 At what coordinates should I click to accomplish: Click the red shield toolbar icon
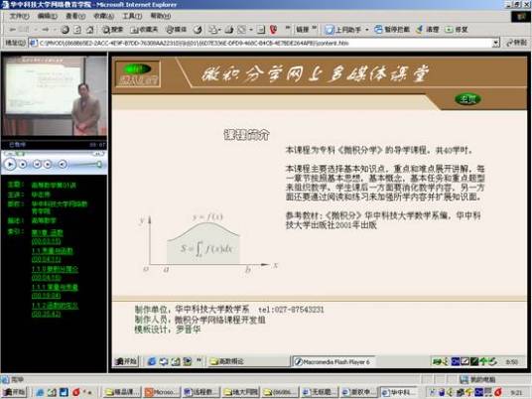tap(274, 30)
